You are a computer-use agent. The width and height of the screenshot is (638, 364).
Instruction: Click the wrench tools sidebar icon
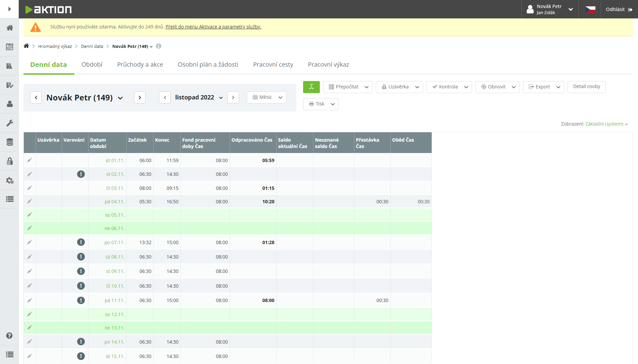tap(9, 123)
